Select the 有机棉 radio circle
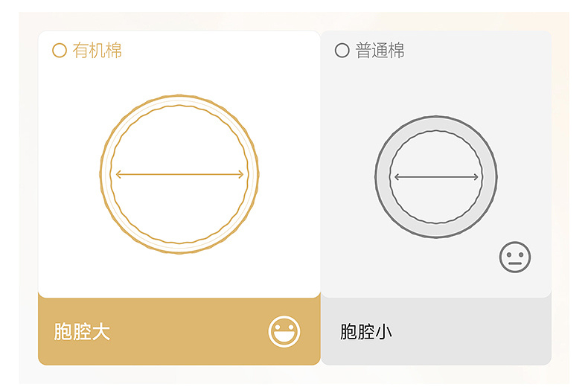Screen dimensions: 588x390 [x=60, y=51]
